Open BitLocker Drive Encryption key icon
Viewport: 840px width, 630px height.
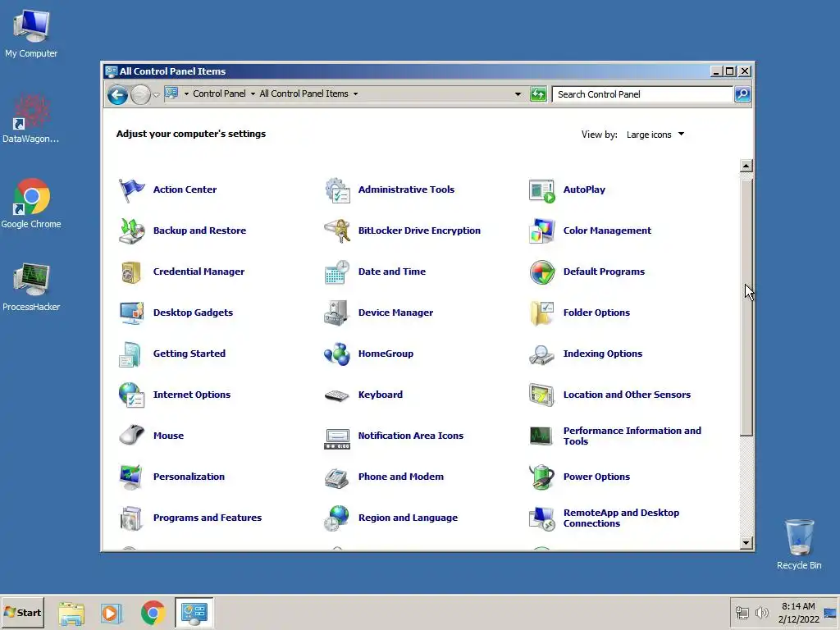pos(337,231)
